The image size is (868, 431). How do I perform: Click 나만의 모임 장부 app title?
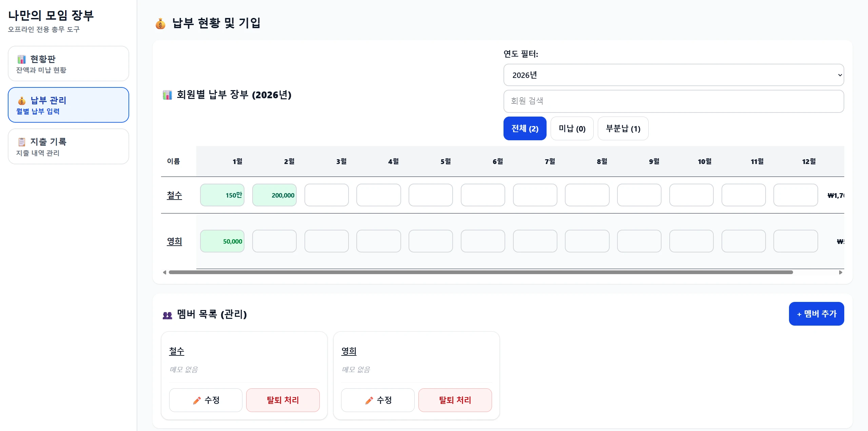[51, 15]
